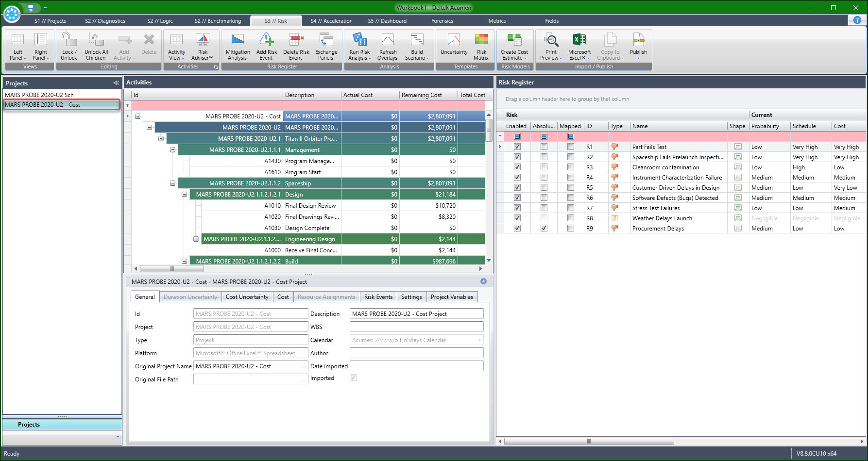Select the Risk Events tab in details panel

pyautogui.click(x=378, y=296)
